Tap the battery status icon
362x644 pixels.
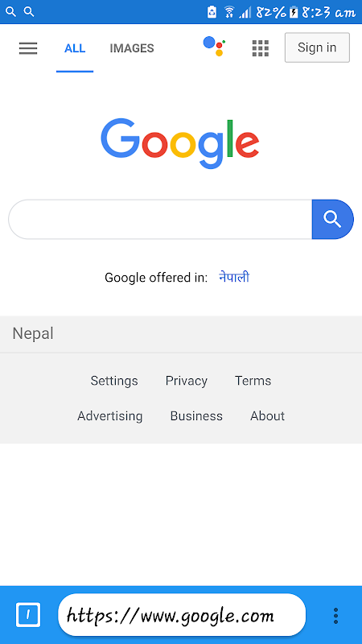point(294,12)
